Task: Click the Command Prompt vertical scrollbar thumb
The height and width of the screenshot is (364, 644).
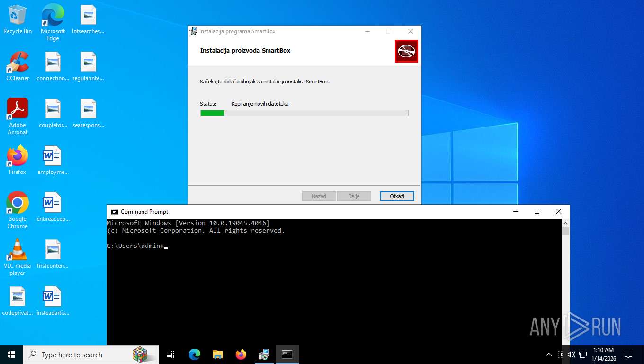Action: click(x=565, y=231)
